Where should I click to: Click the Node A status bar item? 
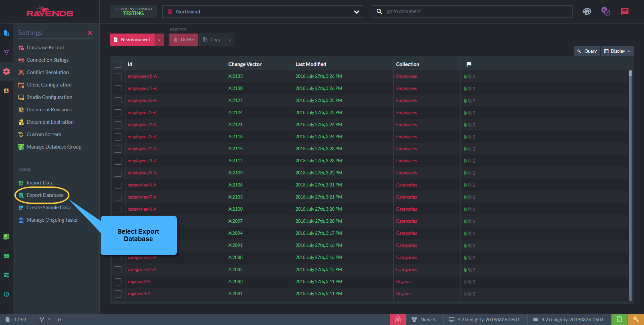(424, 320)
